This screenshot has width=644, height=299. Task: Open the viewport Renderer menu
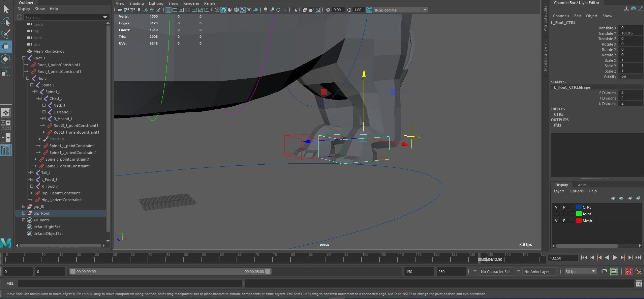click(x=191, y=3)
